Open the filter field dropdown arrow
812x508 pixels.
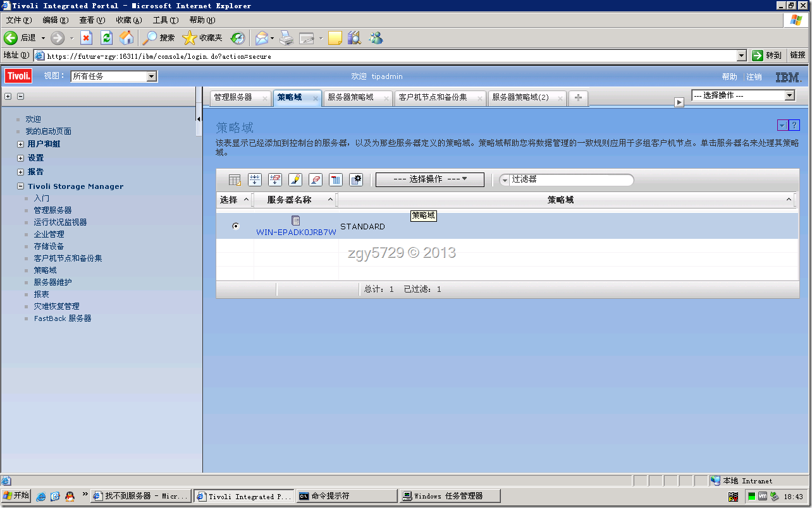pyautogui.click(x=505, y=180)
